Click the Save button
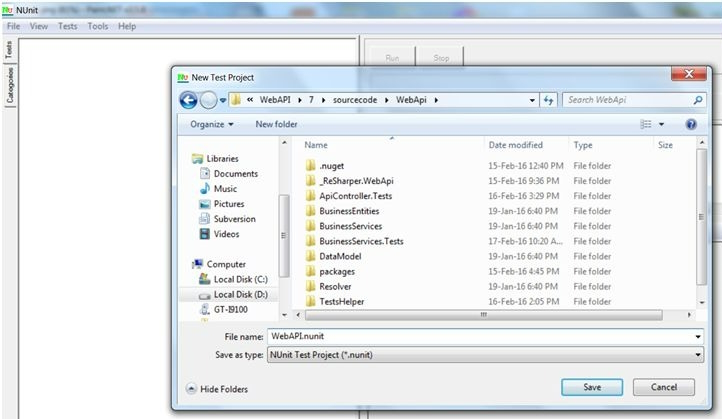The width and height of the screenshot is (722, 419). (x=592, y=387)
